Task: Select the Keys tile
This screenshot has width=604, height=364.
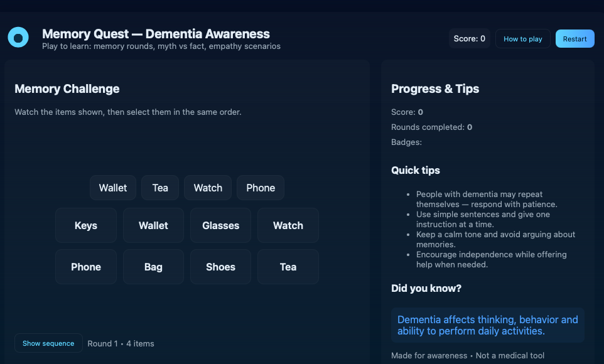Action: [x=86, y=225]
